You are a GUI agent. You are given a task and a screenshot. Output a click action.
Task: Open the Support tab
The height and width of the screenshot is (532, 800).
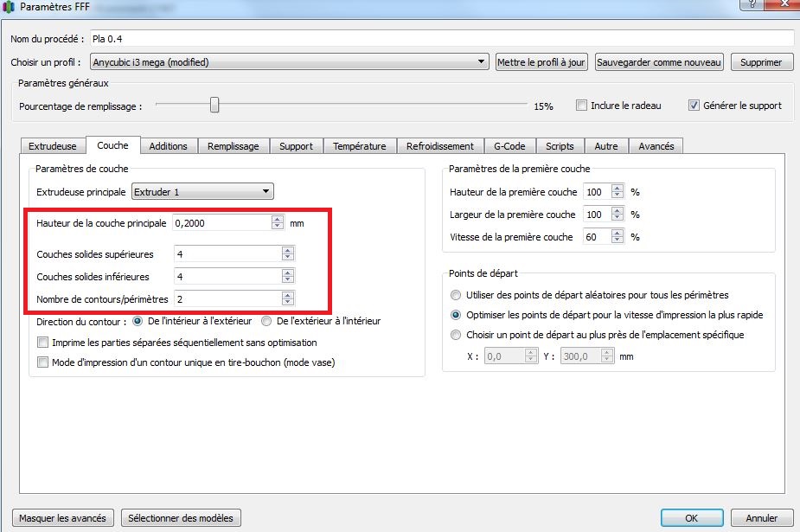(x=296, y=146)
